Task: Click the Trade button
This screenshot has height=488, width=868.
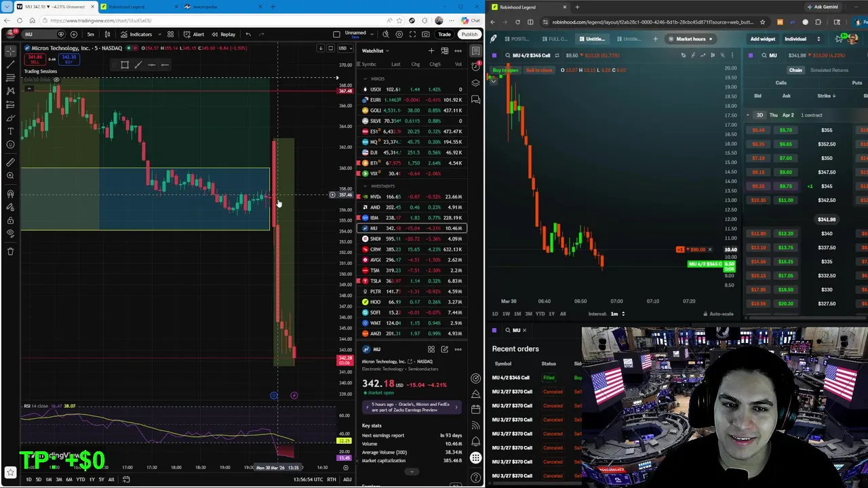Action: [444, 35]
